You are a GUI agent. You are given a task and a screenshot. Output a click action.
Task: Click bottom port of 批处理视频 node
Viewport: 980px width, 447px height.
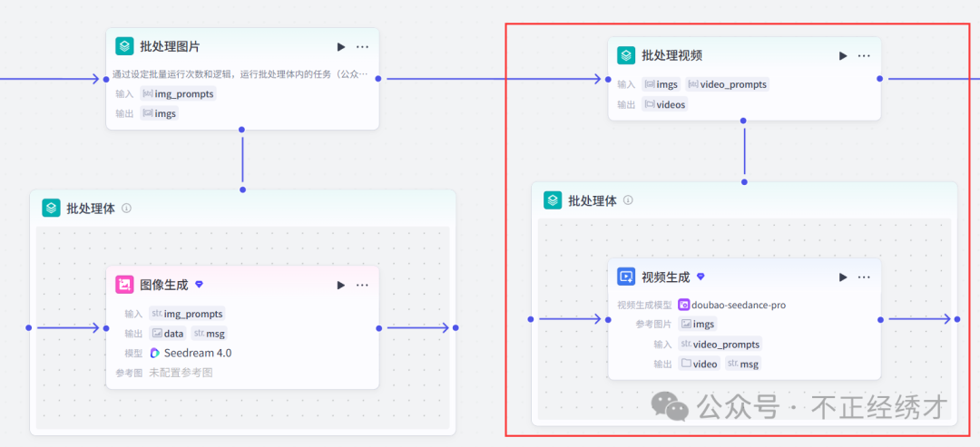click(744, 121)
